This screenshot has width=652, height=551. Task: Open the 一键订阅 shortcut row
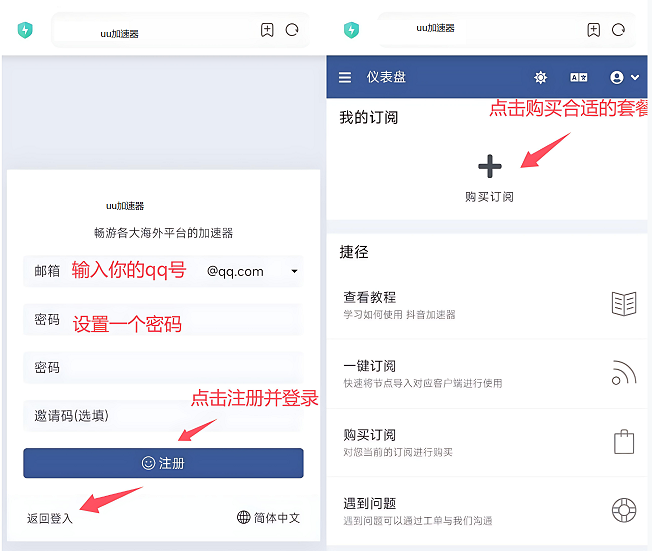pyautogui.click(x=487, y=373)
